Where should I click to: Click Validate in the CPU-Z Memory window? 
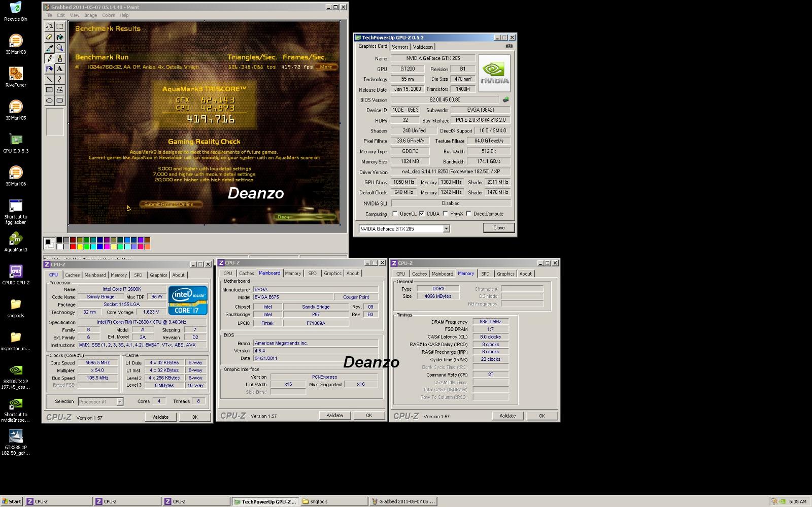click(507, 416)
